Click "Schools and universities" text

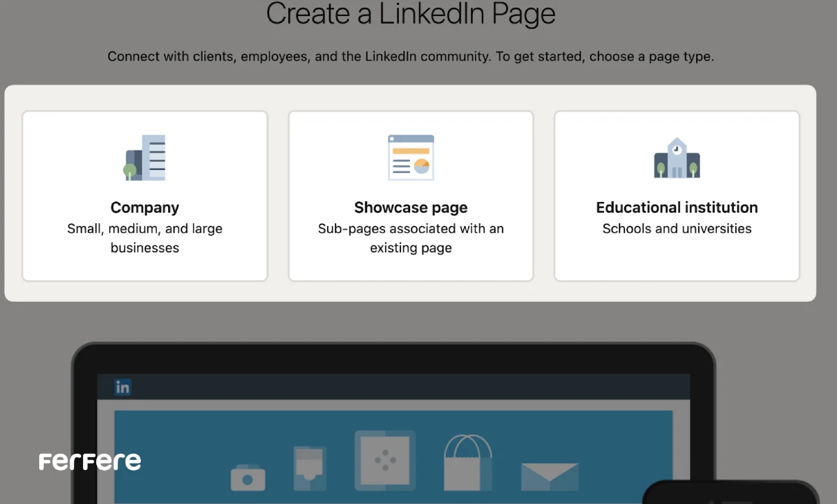click(677, 229)
